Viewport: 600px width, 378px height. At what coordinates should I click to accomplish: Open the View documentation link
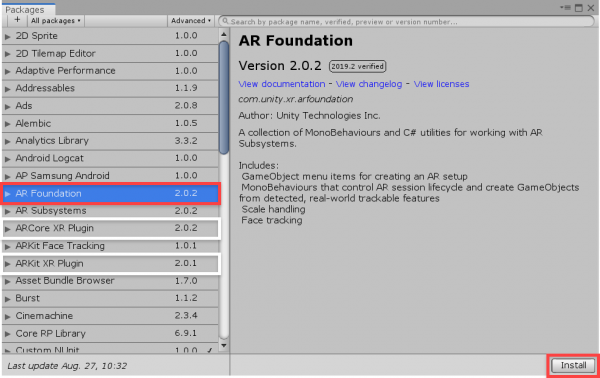click(x=282, y=84)
